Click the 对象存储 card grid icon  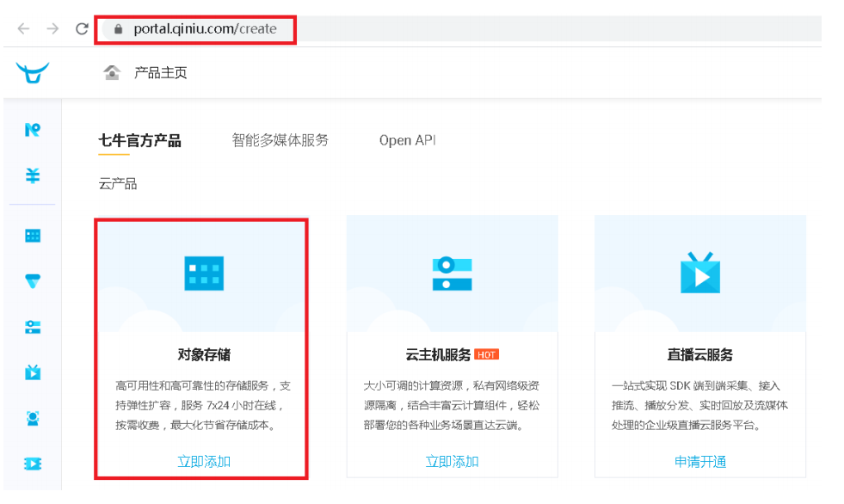[204, 274]
